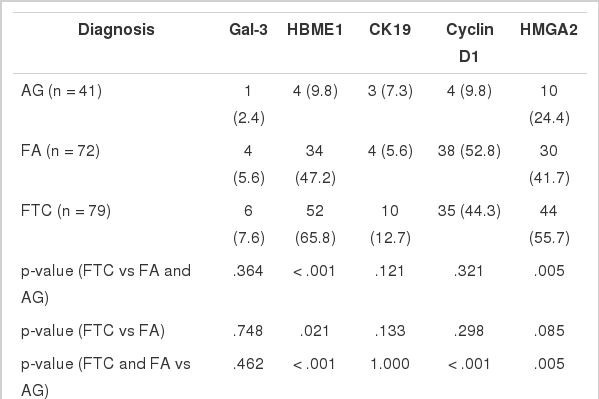Click the 3 (7.3) CK19 cell
599x399 pixels.
coord(390,91)
